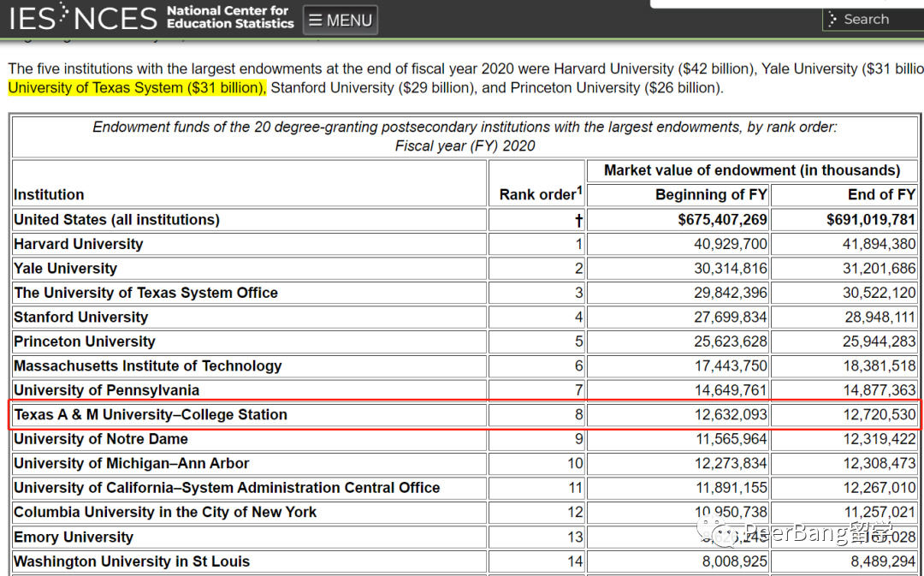Viewport: 924px width, 576px height.
Task: Click the dagger symbol in United States row
Action: coord(578,220)
